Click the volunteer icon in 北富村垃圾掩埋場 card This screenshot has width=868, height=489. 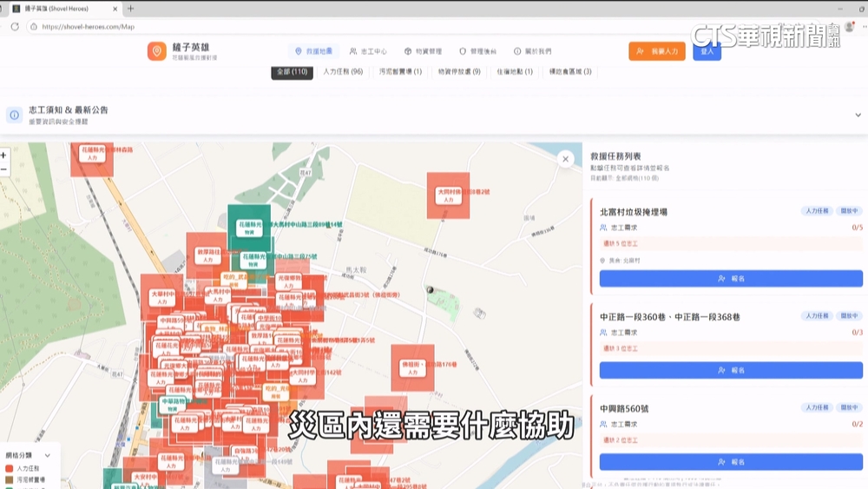click(603, 228)
